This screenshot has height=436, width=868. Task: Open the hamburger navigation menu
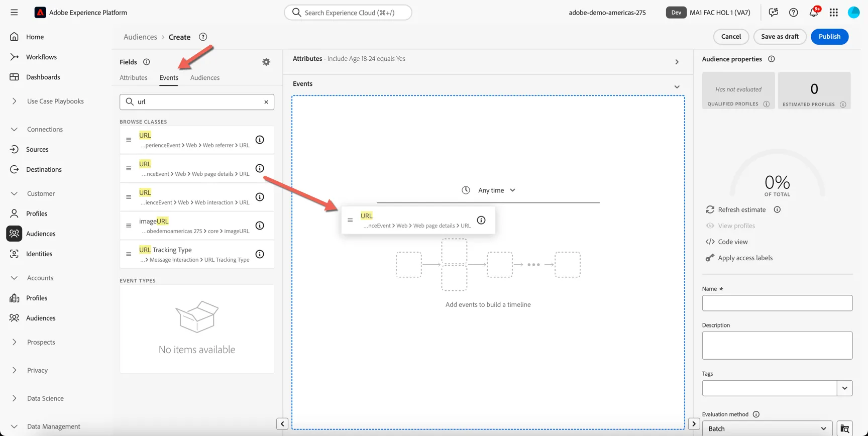click(x=14, y=13)
